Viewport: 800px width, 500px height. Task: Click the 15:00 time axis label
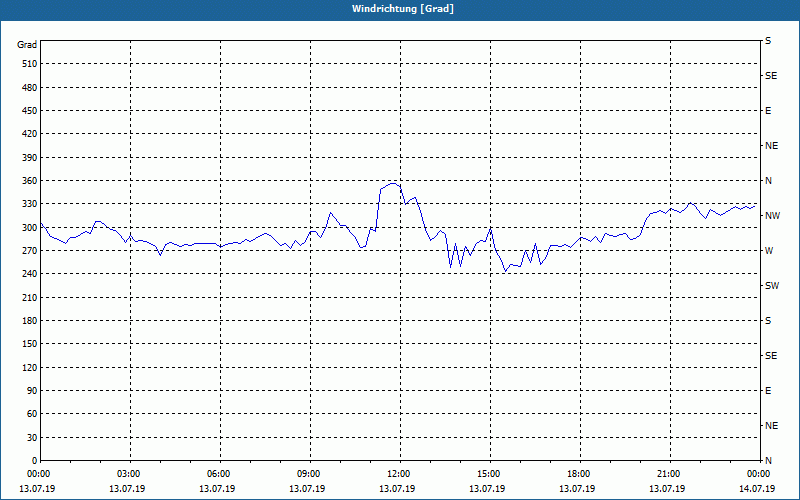coord(488,474)
